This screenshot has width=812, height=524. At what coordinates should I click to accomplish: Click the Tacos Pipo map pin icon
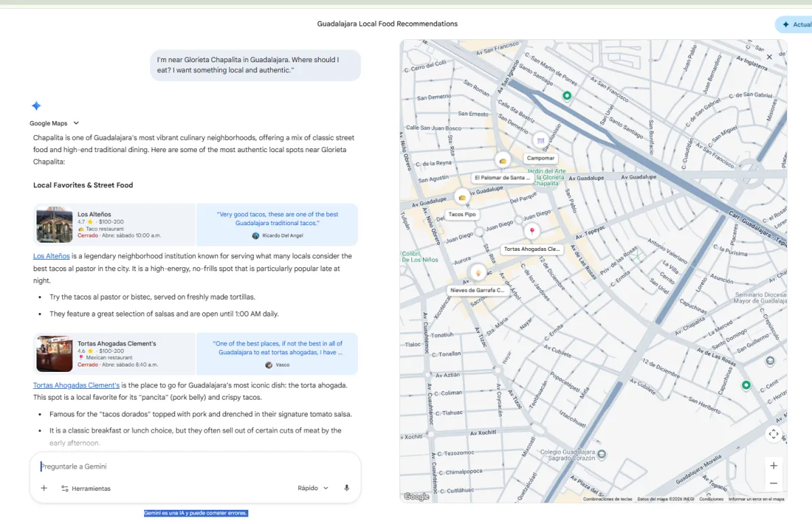click(462, 197)
